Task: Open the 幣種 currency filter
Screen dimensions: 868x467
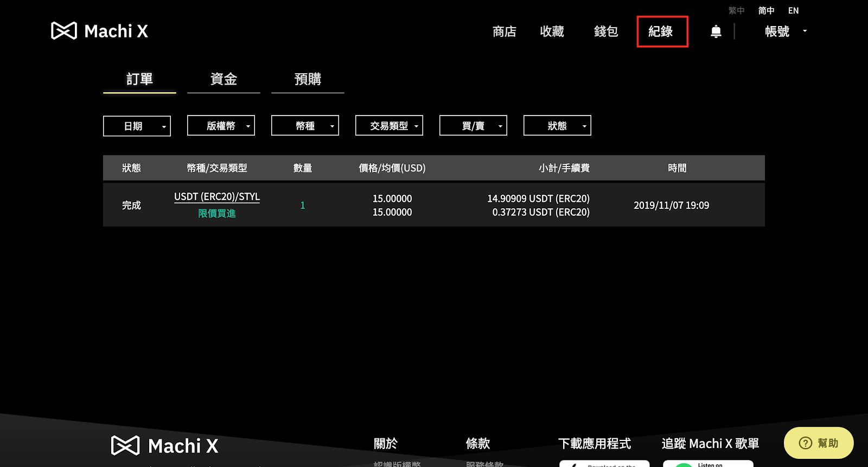Action: tap(305, 126)
